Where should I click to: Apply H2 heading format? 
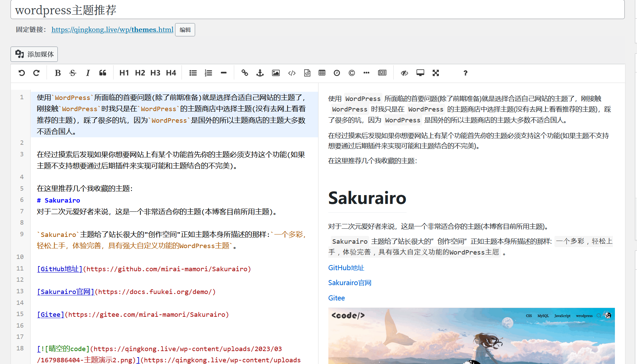[140, 73]
